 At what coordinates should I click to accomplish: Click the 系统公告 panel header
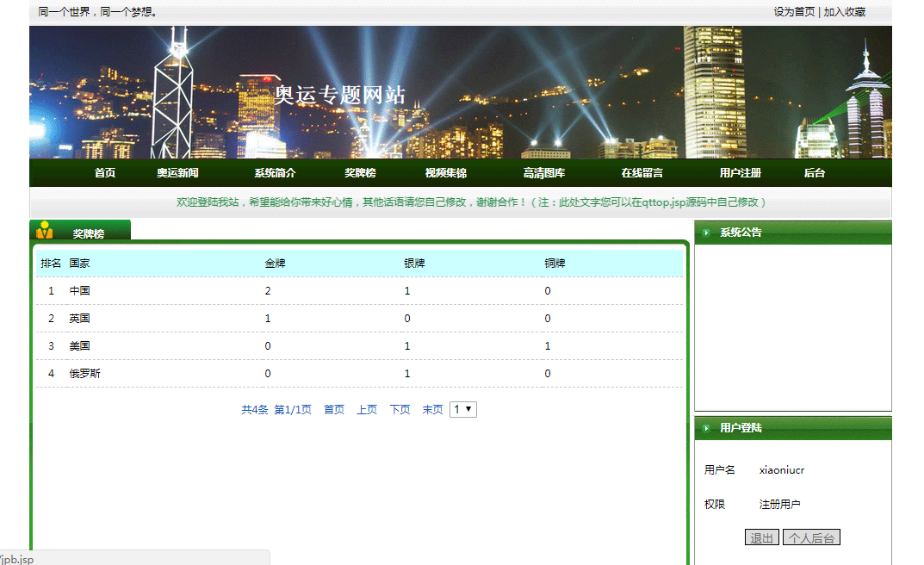pyautogui.click(x=792, y=233)
